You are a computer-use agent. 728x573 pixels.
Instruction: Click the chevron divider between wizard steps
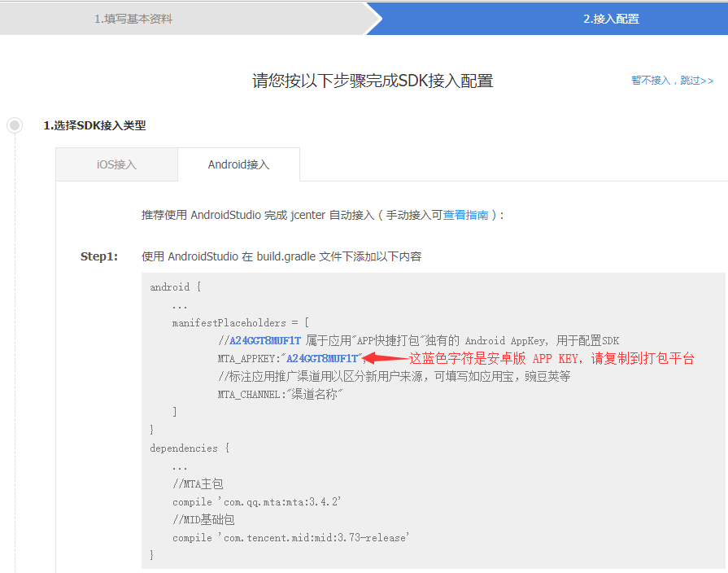[373, 18]
